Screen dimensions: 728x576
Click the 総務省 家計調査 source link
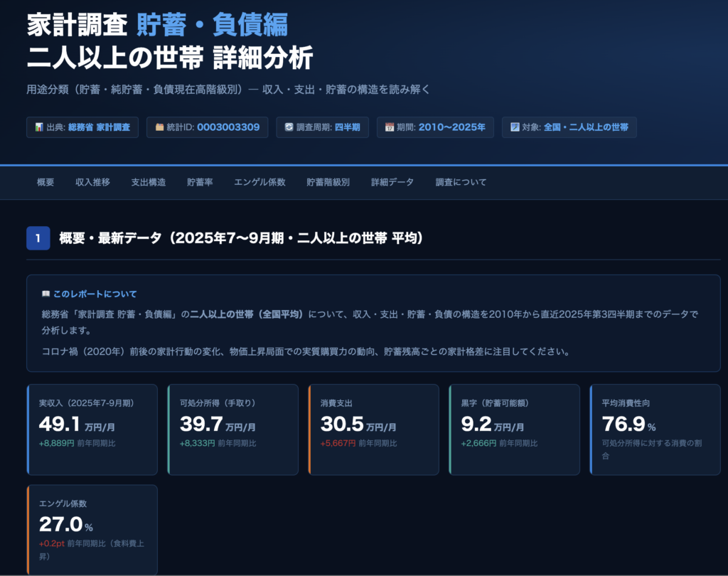(99, 128)
